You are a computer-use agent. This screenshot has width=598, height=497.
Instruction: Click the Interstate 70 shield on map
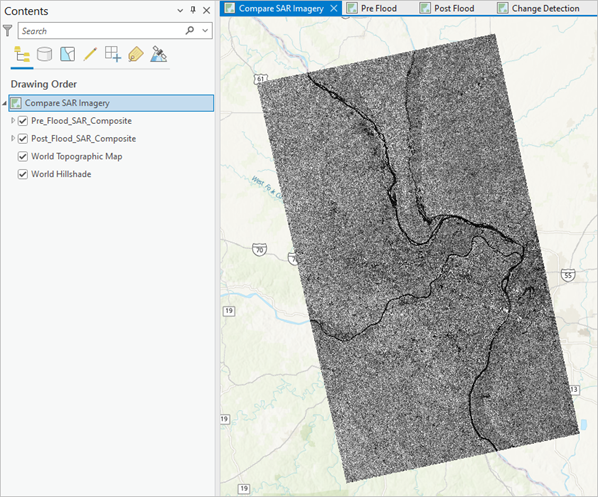tap(259, 250)
